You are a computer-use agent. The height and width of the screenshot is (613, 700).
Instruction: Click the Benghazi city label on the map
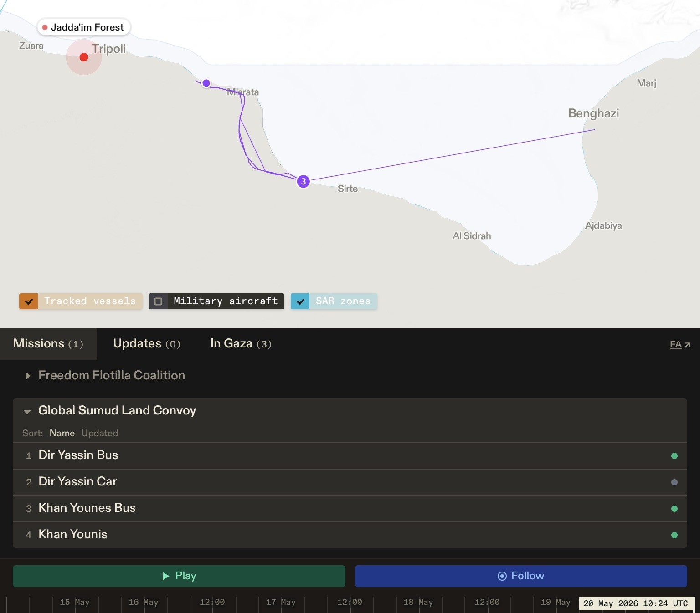pos(594,113)
